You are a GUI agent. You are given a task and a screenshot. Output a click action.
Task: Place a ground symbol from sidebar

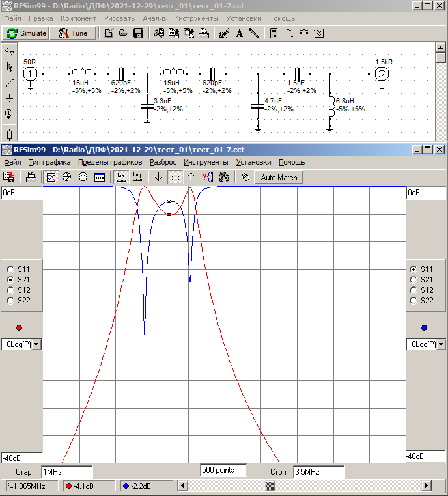[10, 98]
